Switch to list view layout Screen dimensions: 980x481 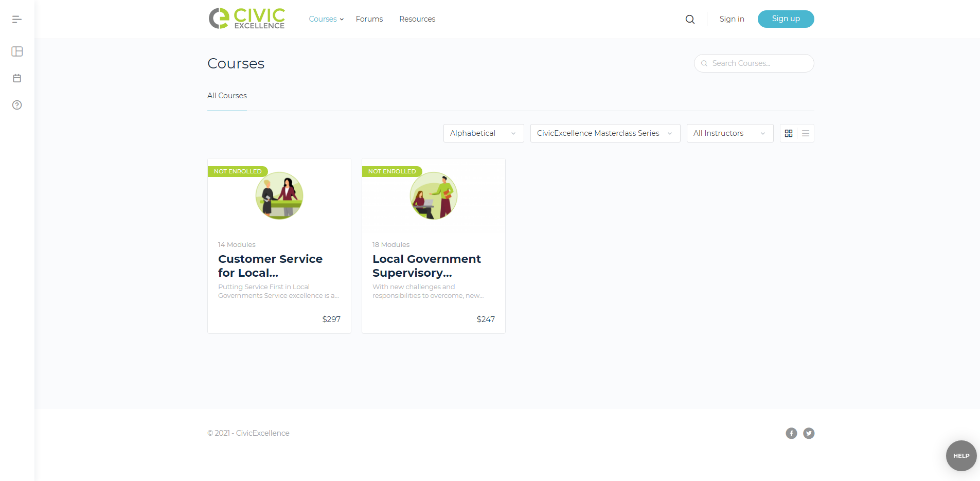[806, 133]
